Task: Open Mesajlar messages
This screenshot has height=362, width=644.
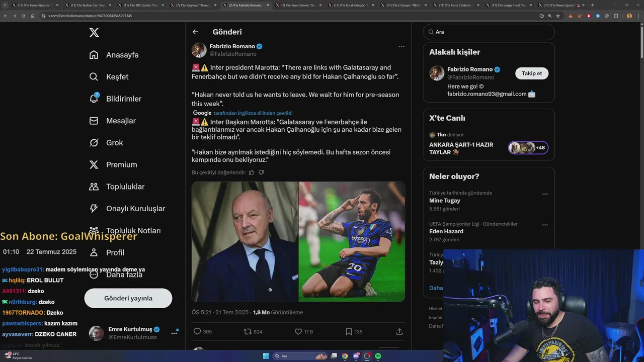Action: [x=112, y=121]
